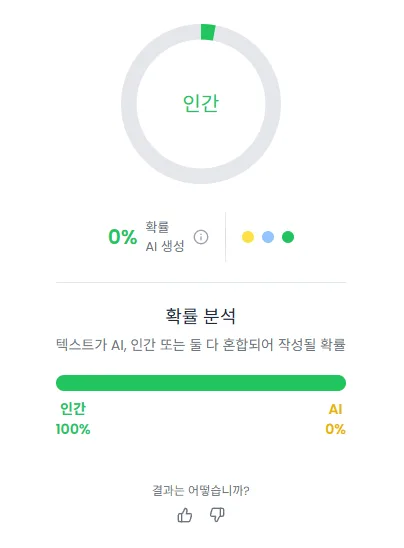Click the yellow 0% AI percentage value
404x548 pixels.
click(x=335, y=429)
